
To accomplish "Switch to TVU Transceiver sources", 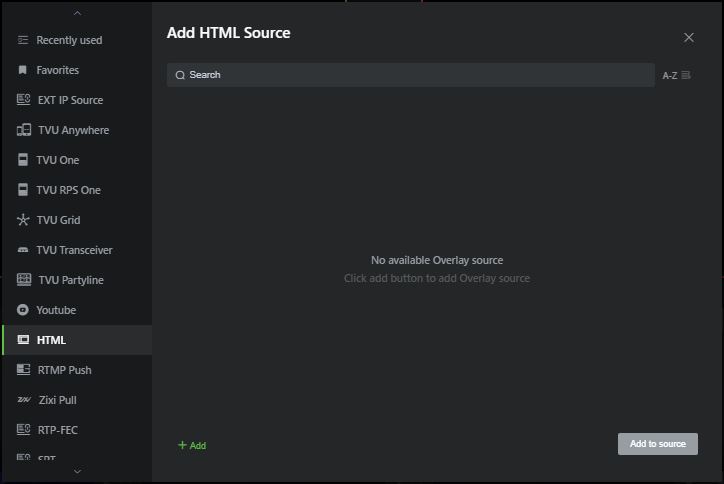I will pyautogui.click(x=77, y=250).
